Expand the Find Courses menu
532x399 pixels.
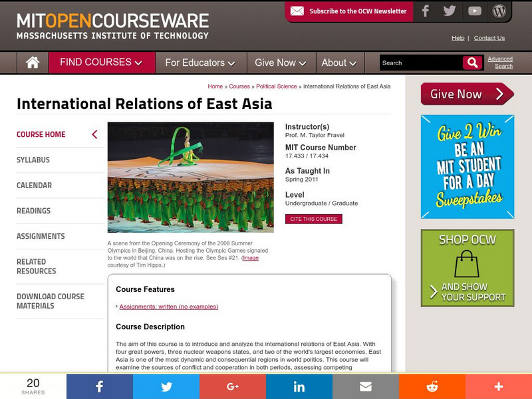tap(102, 63)
